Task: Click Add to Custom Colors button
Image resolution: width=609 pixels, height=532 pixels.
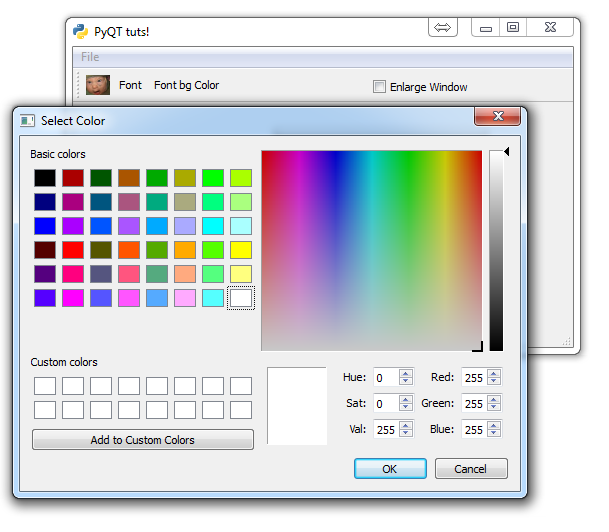Action: (142, 440)
